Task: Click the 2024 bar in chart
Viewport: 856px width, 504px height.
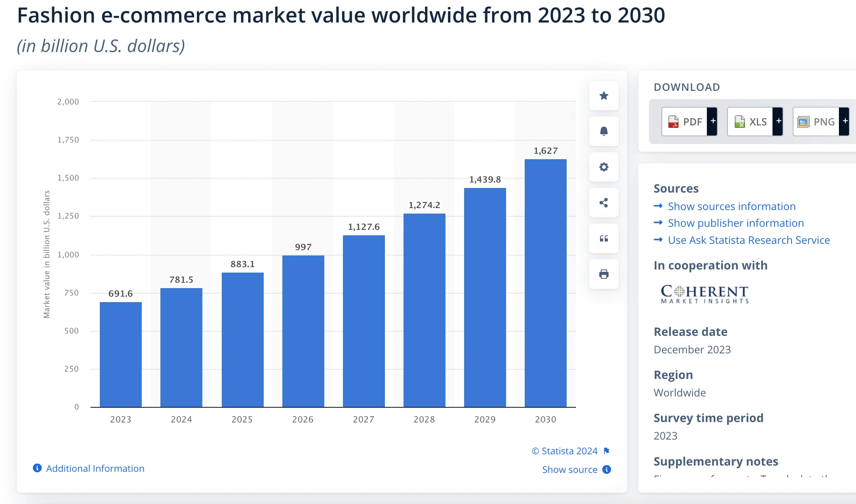Action: (x=181, y=348)
